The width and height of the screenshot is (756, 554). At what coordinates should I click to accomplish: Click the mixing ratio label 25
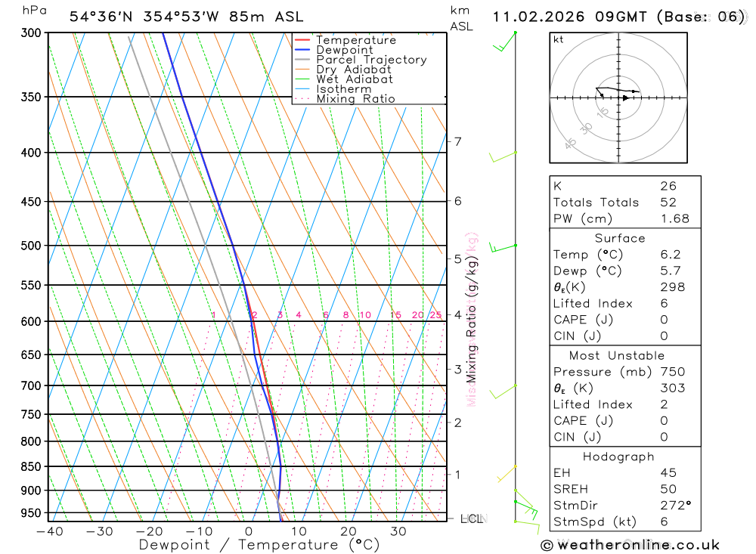pos(436,315)
